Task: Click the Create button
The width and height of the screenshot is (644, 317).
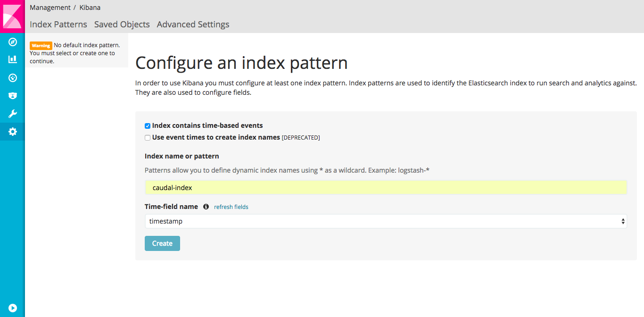Action: pyautogui.click(x=162, y=243)
